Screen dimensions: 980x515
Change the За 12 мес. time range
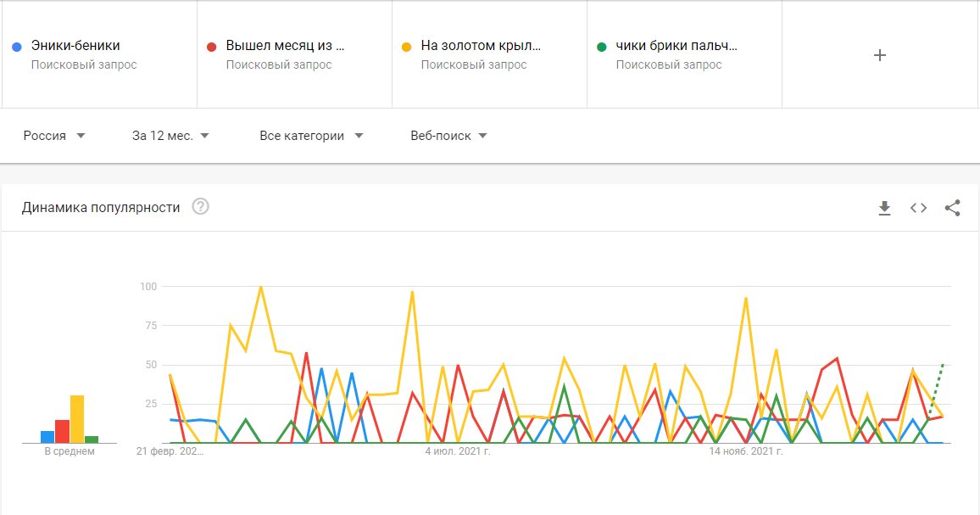tap(170, 136)
